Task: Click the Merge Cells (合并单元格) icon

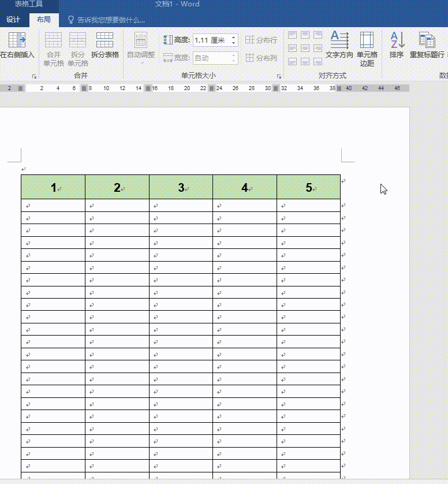Action: (53, 40)
